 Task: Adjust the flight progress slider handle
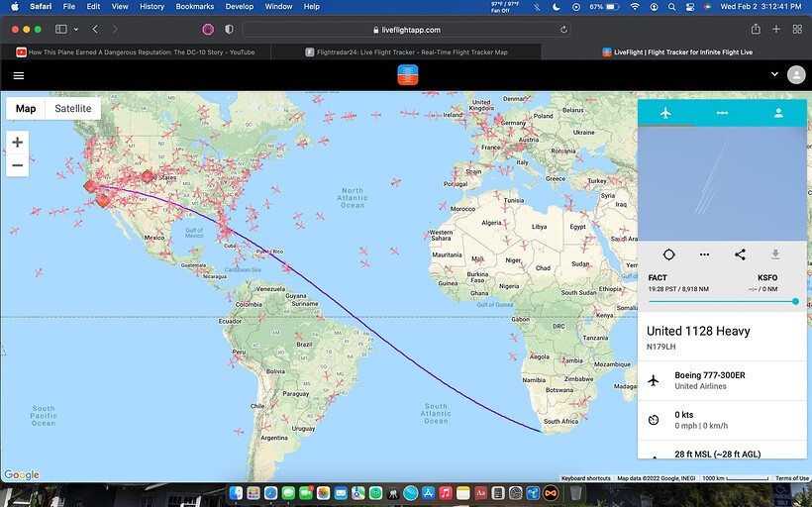coord(795,301)
